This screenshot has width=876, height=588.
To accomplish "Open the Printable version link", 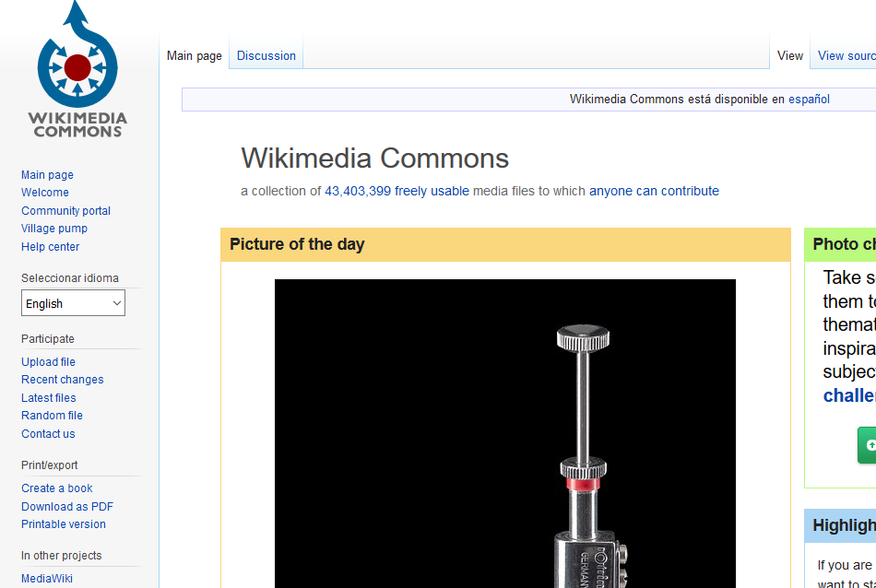I will coord(63,524).
